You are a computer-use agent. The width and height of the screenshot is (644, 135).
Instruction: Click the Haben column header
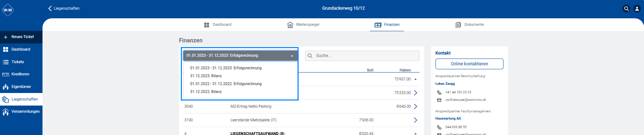(x=405, y=70)
